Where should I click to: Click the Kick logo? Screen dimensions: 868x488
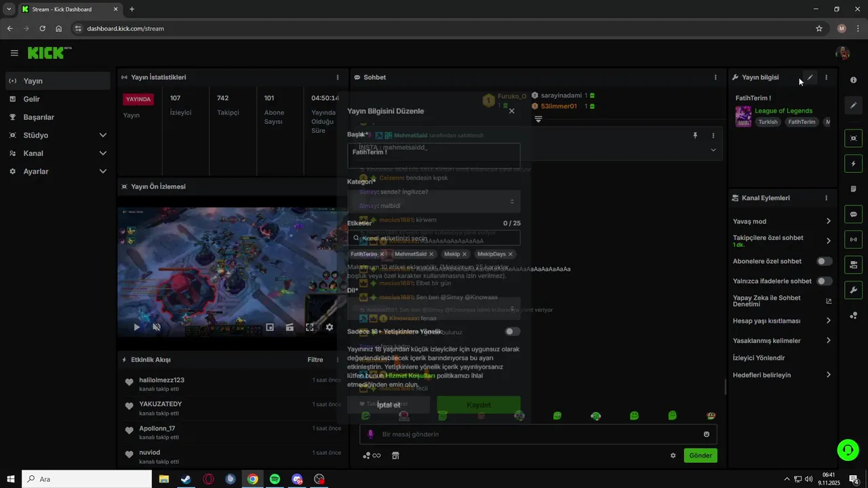pos(49,53)
